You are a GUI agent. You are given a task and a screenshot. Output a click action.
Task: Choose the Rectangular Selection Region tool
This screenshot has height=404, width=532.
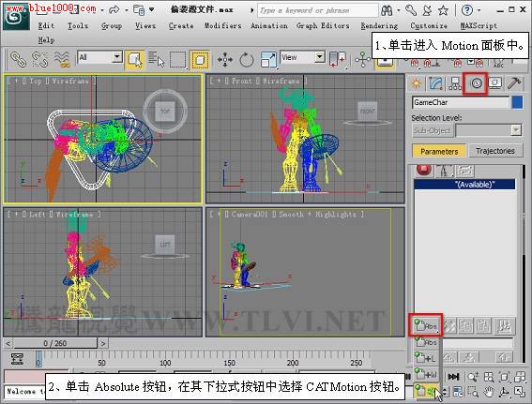178,60
